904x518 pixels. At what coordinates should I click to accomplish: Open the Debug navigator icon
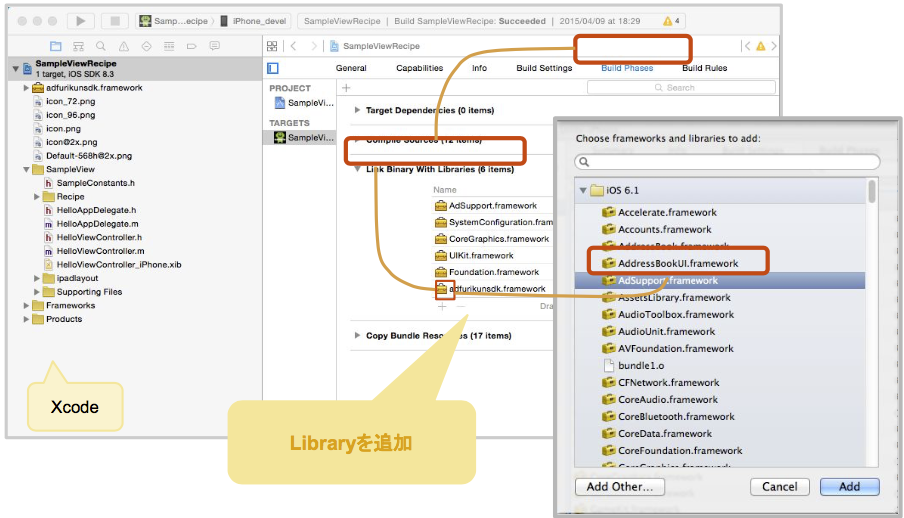click(169, 46)
